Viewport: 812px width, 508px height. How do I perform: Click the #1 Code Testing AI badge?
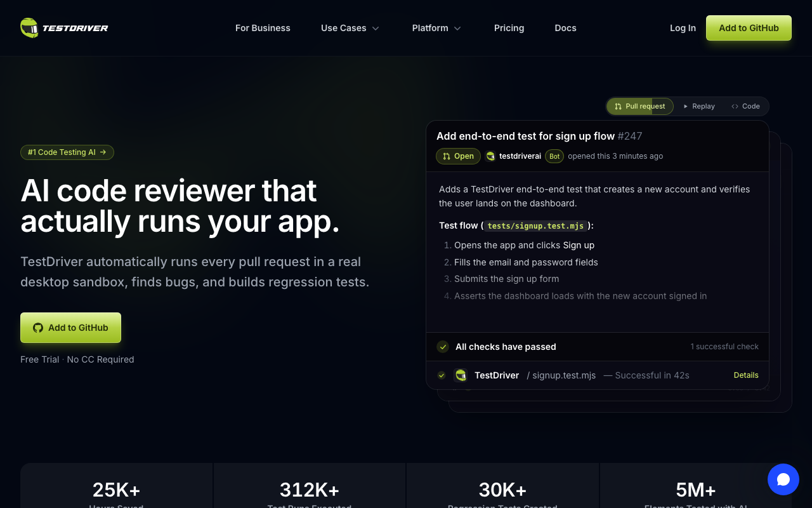(67, 152)
